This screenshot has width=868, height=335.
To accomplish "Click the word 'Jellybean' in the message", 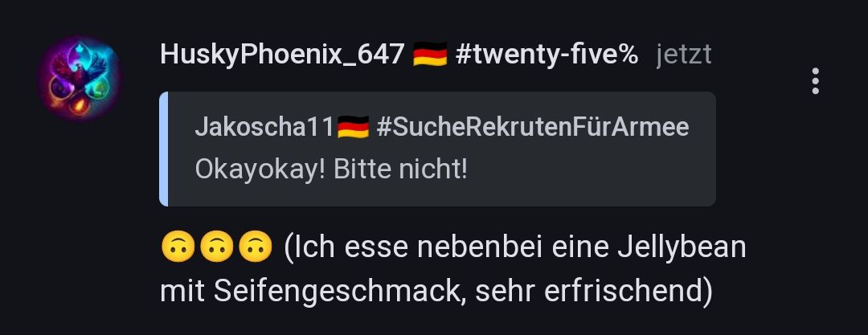I will (682, 247).
